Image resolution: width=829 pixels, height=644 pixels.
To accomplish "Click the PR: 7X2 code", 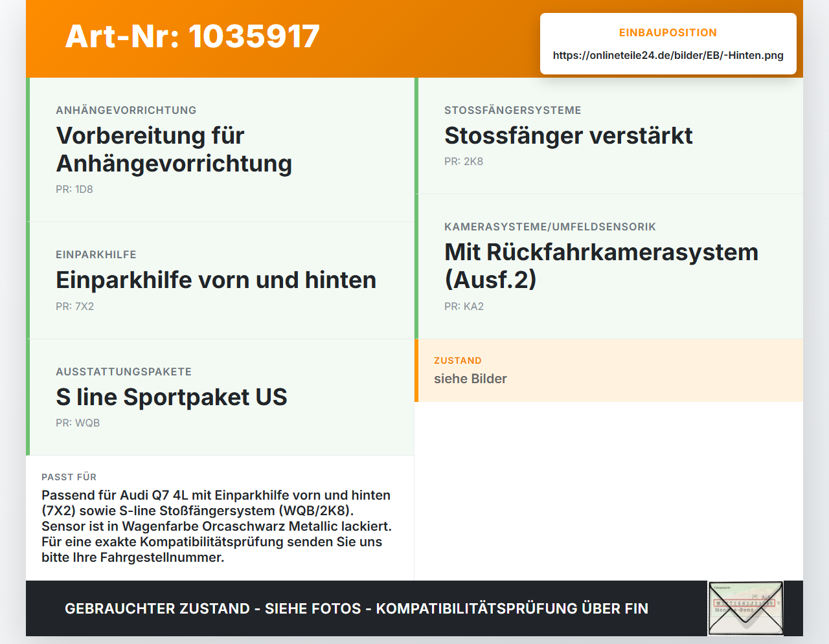I will point(74,306).
